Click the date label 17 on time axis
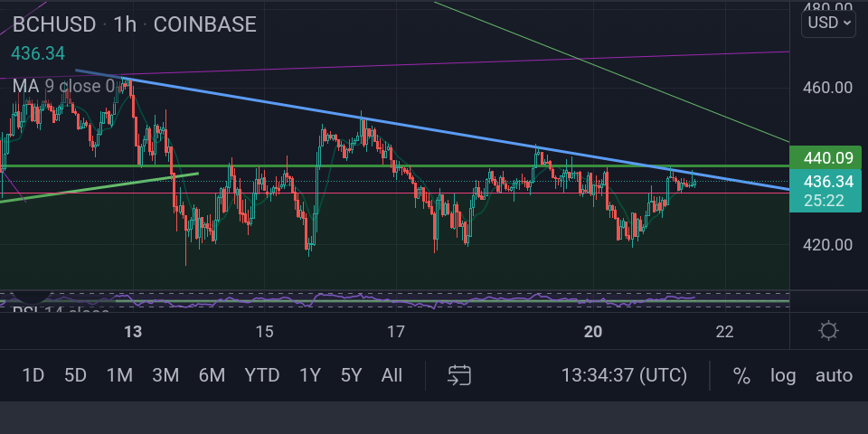This screenshot has height=434, width=868. point(396,331)
